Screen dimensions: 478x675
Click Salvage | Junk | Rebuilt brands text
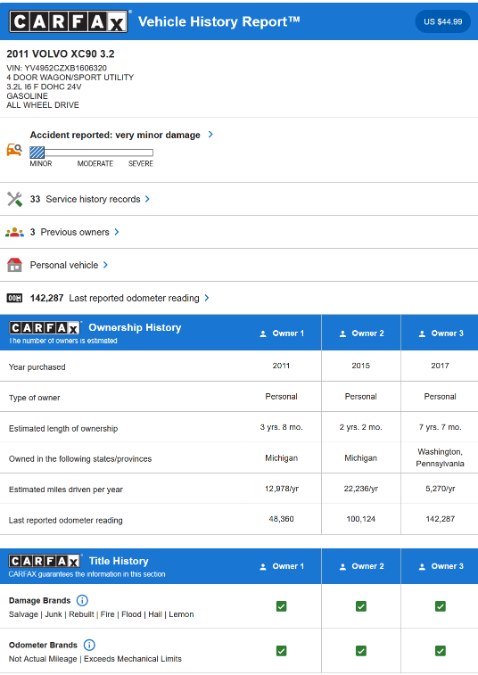click(101, 614)
